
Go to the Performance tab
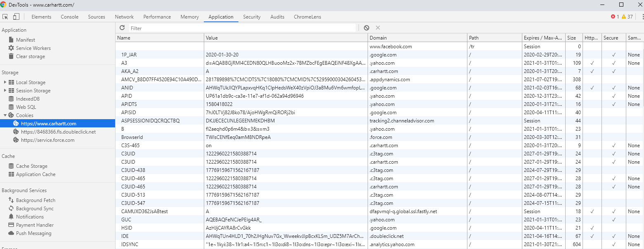point(157,17)
